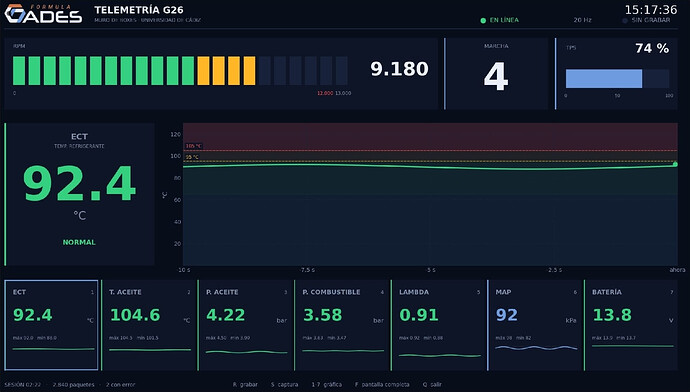
Task: Click the green NORMAL status label
Action: [79, 242]
